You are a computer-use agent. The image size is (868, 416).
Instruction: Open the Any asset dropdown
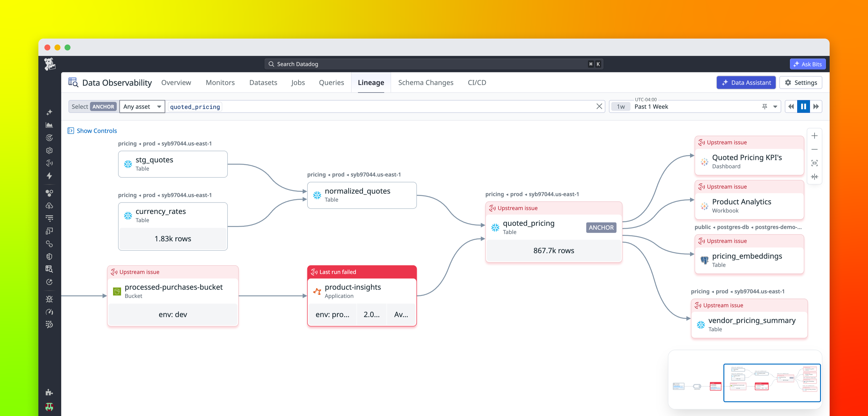click(x=142, y=107)
